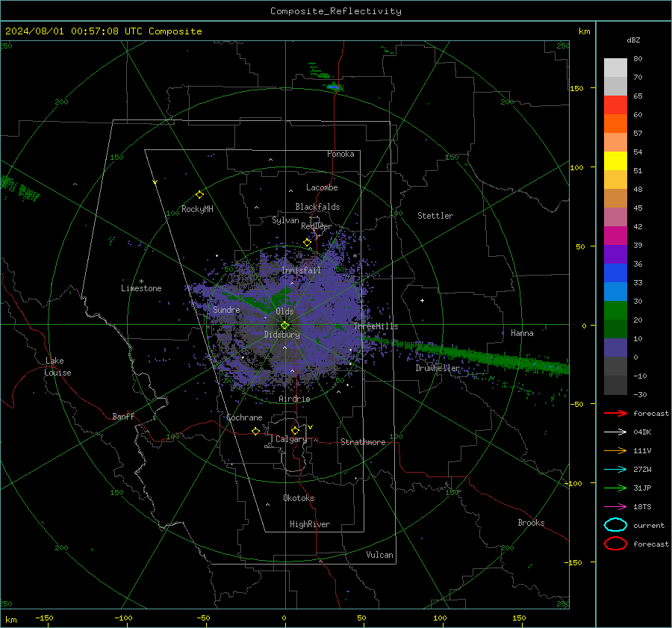Click the white plus marker west of Hanna
Screen dimensions: 672x628
click(x=422, y=300)
